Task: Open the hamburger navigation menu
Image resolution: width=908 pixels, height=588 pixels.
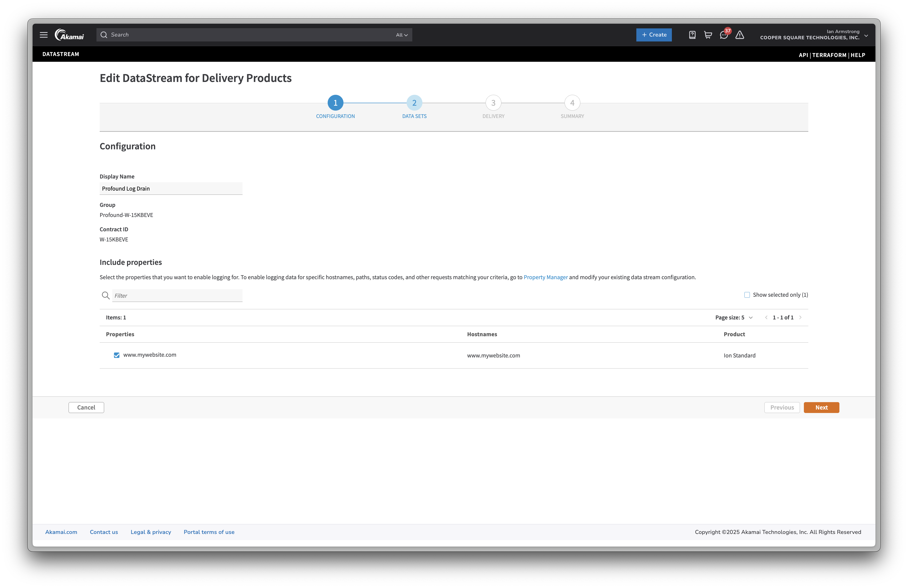Action: click(x=43, y=35)
